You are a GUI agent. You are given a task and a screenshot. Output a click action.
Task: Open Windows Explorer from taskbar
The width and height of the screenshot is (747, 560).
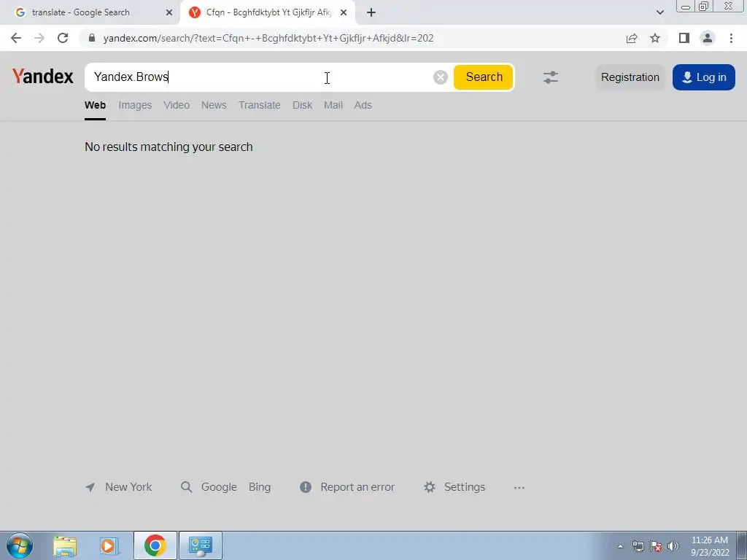pos(65,545)
